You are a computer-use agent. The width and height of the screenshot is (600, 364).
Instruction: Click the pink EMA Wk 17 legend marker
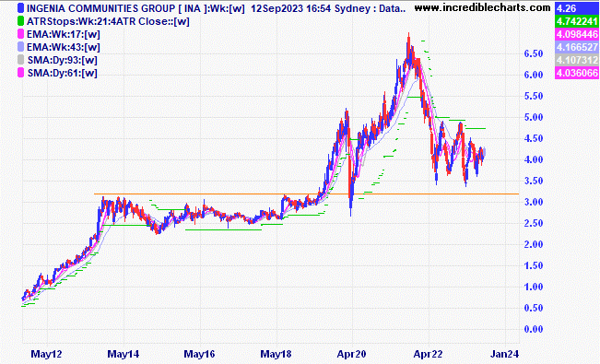tap(20, 34)
